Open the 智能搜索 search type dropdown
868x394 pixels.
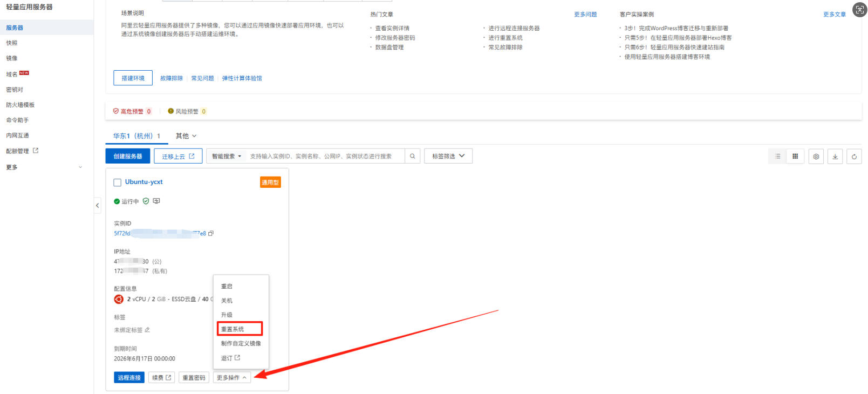click(x=227, y=157)
